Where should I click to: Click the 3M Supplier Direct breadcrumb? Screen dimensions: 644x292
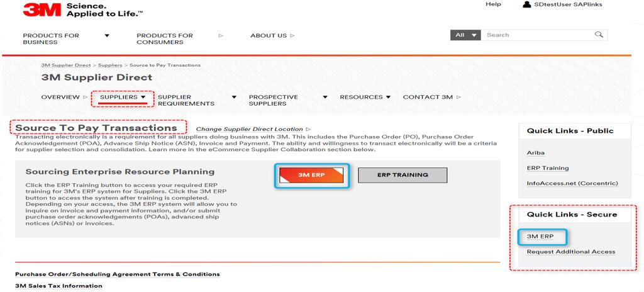(x=65, y=65)
